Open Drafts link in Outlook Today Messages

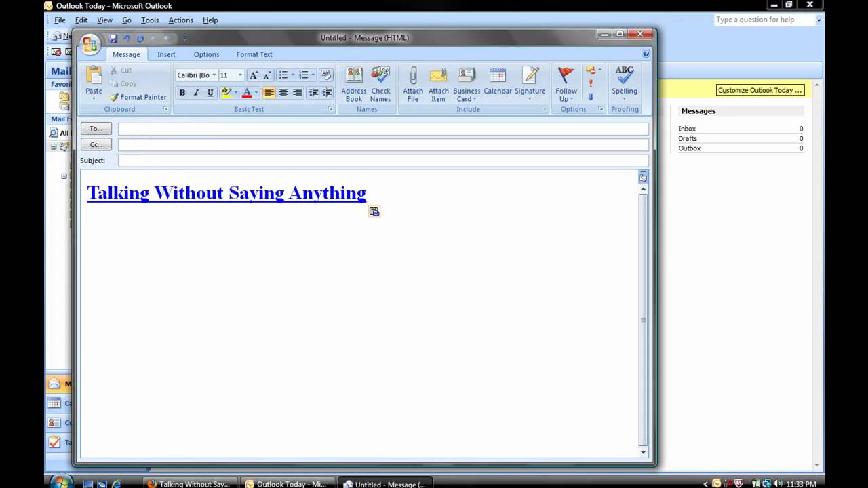pos(688,138)
